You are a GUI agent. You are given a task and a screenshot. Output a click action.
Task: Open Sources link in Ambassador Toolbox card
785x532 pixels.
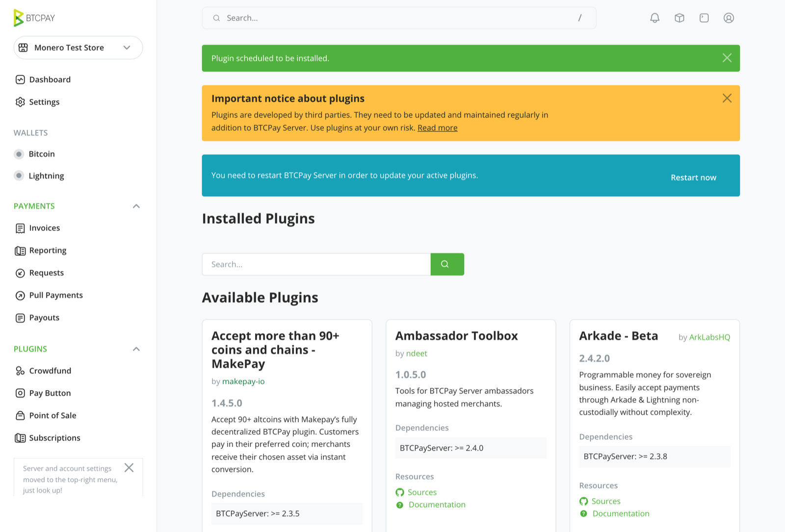point(422,492)
